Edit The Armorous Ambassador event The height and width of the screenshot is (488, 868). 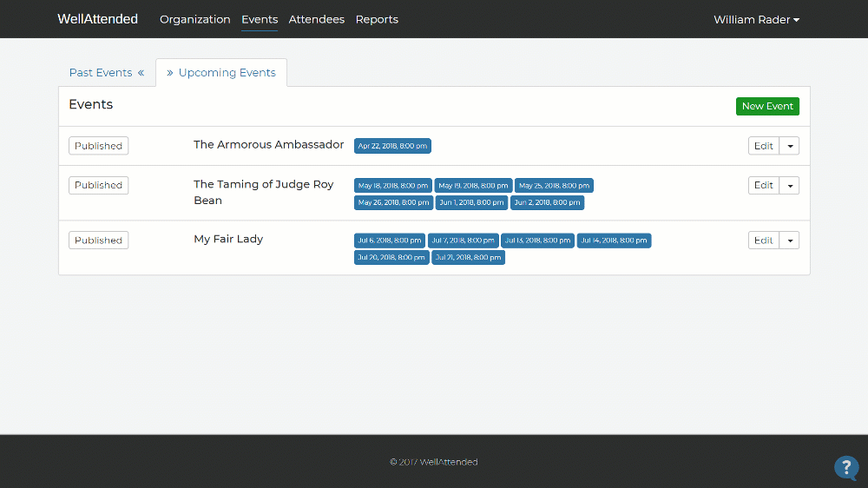point(763,146)
